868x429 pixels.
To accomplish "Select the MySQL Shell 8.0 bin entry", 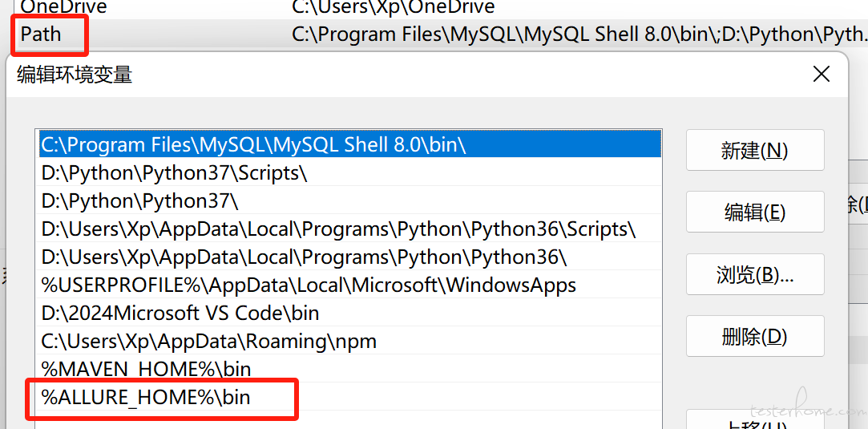I will click(x=349, y=144).
